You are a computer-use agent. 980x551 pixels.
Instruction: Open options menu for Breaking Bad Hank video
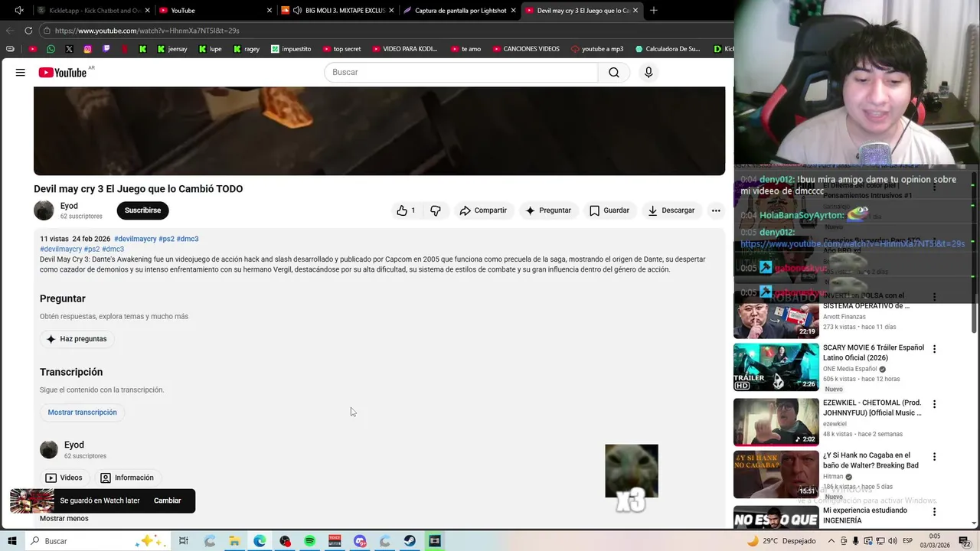click(934, 456)
